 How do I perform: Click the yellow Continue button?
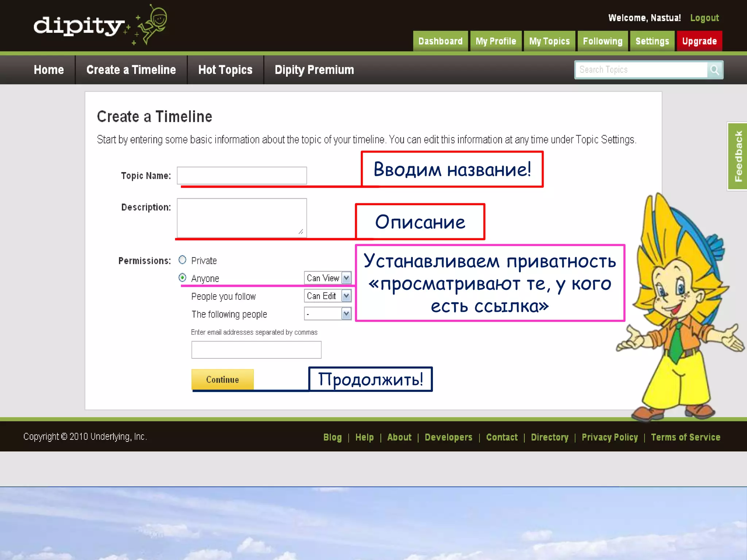(222, 380)
